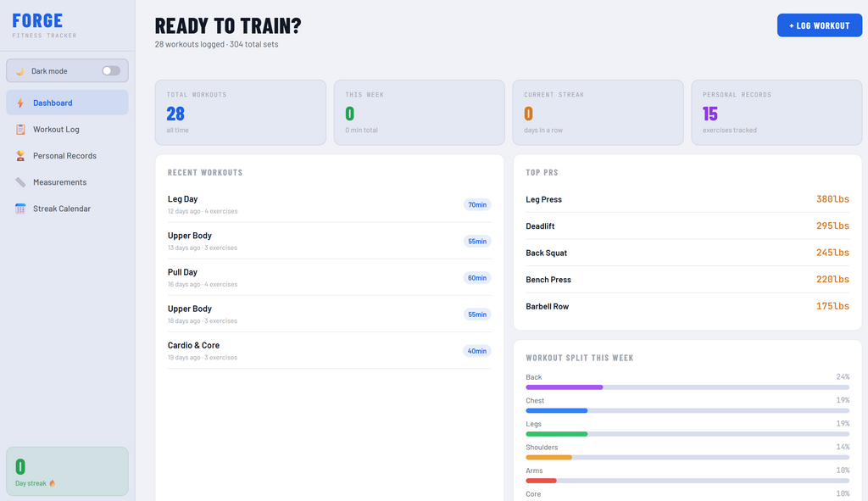This screenshot has width=868, height=501.
Task: Click the purple Back progress bar
Action: tap(564, 387)
